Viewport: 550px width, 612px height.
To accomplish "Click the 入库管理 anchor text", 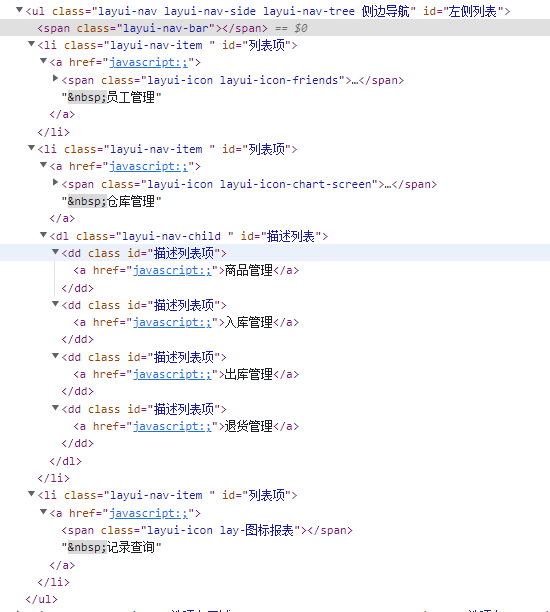I will point(249,322).
